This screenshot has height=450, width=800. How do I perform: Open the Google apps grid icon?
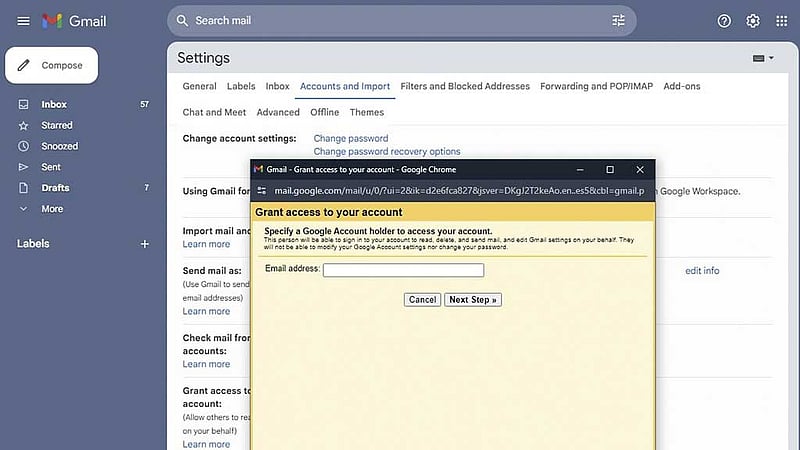click(x=781, y=21)
